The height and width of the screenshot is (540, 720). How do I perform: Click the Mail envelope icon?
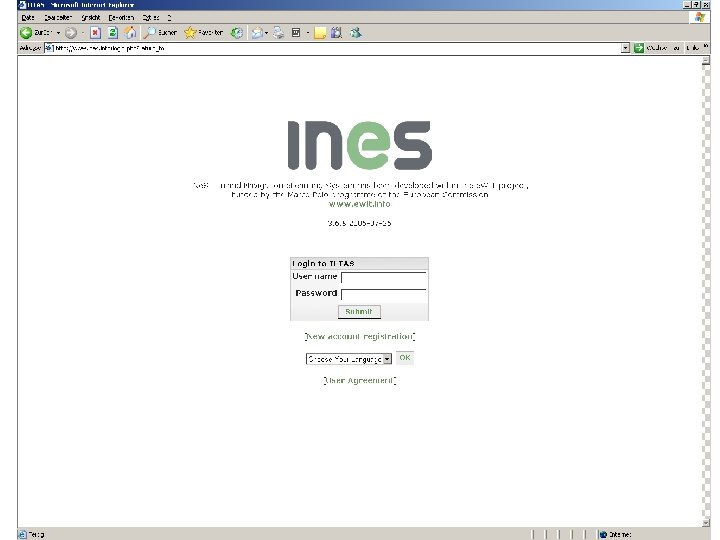tap(257, 33)
